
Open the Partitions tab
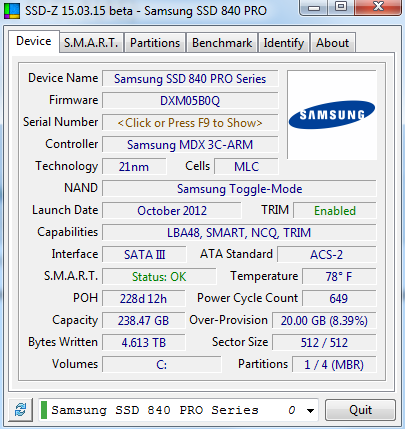pos(155,43)
